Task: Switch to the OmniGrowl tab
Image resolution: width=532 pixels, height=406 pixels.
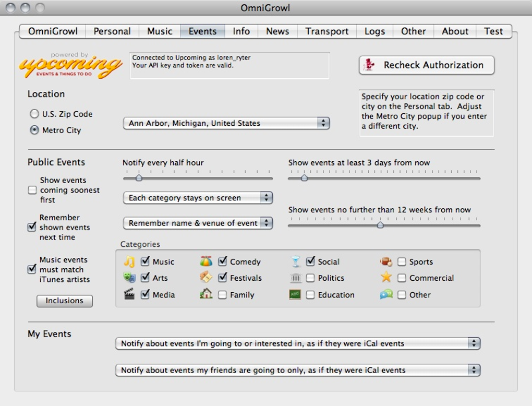Action: (x=53, y=31)
